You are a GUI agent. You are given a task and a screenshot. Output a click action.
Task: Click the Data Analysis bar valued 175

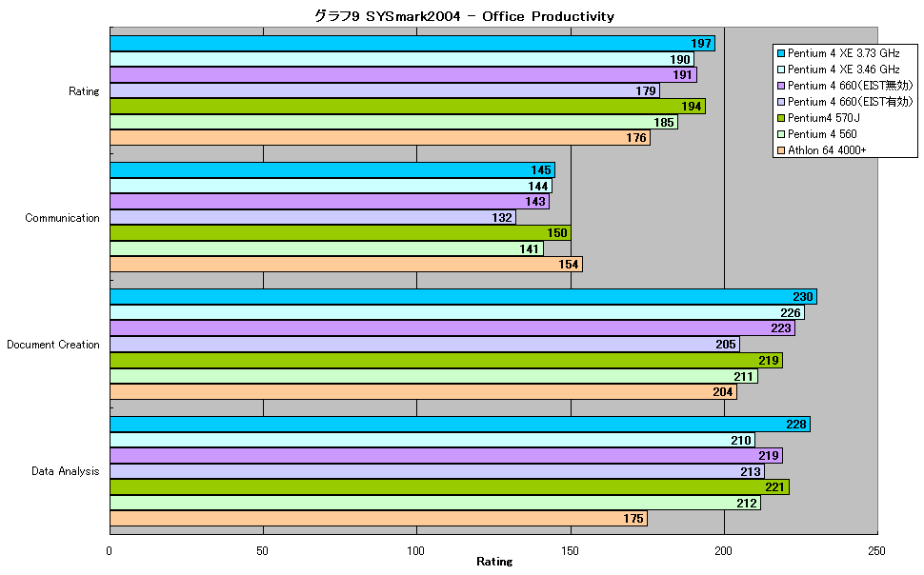point(378,519)
